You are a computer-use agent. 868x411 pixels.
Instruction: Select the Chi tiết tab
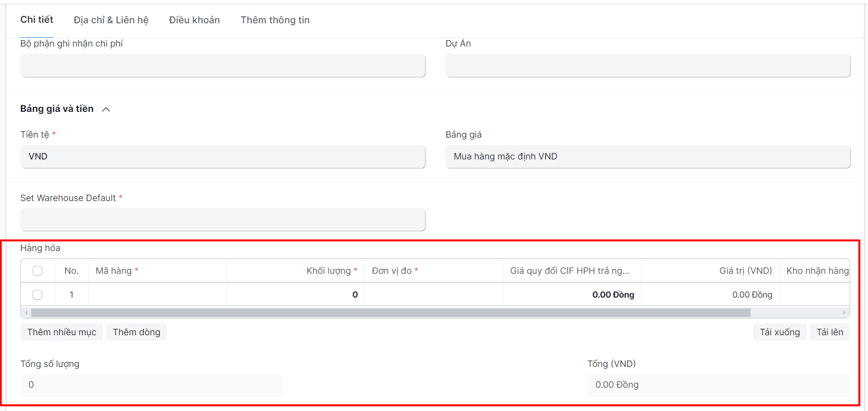pyautogui.click(x=37, y=20)
